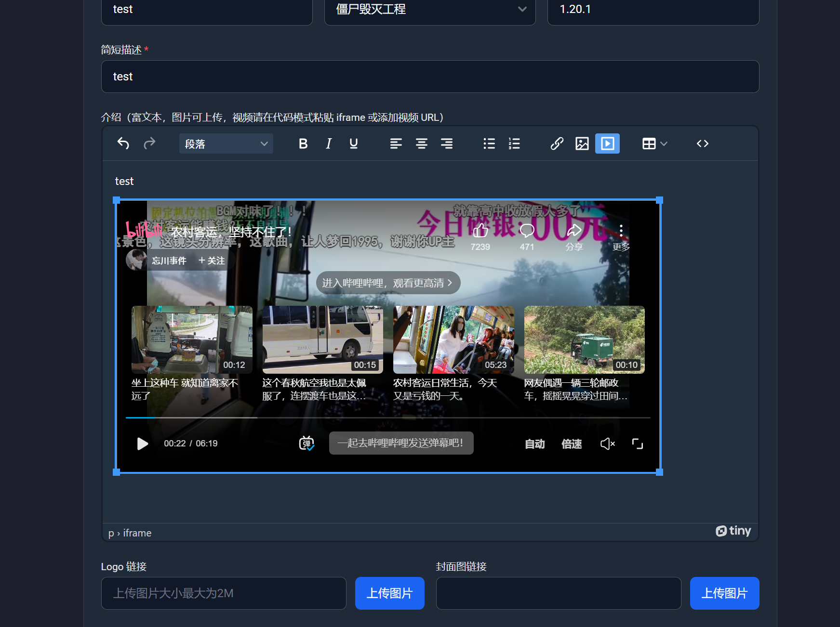This screenshot has height=627, width=840.
Task: Click the 00:22 / 06:19 time display
Action: (191, 444)
